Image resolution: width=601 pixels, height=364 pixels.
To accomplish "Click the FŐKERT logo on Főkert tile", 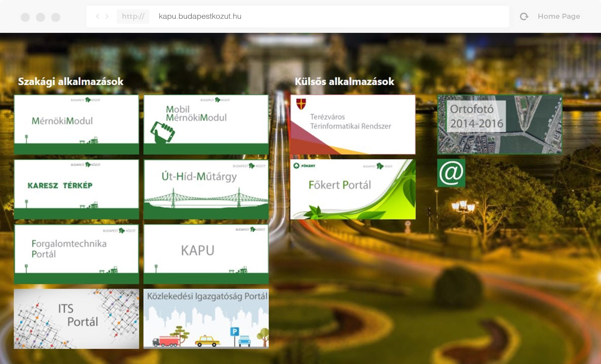I will click(304, 166).
